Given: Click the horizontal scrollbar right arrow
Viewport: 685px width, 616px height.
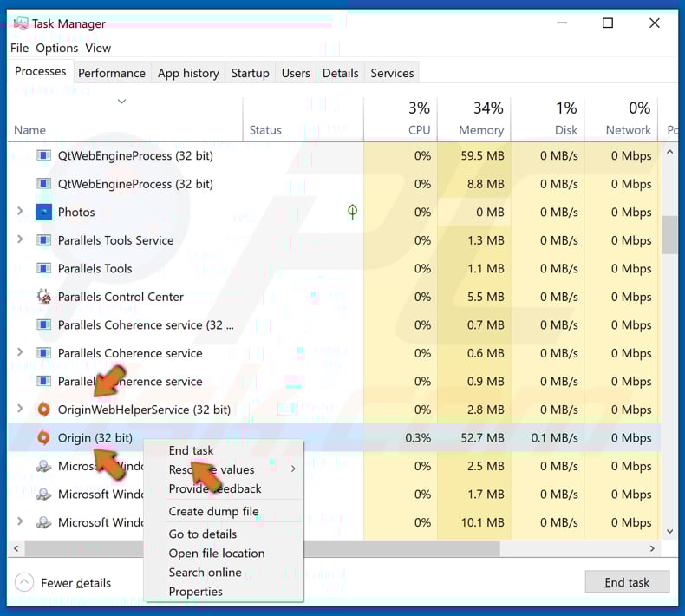Looking at the screenshot, I should point(652,548).
